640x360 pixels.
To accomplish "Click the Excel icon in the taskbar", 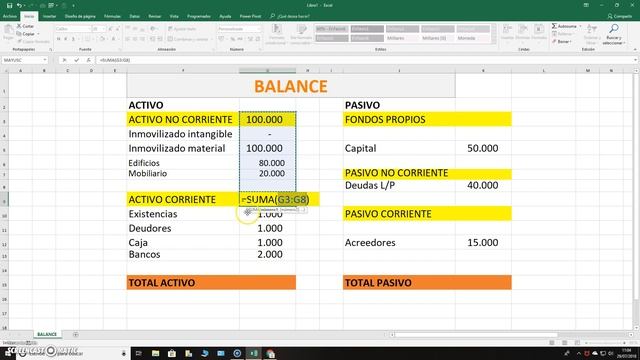I will pyautogui.click(x=253, y=353).
